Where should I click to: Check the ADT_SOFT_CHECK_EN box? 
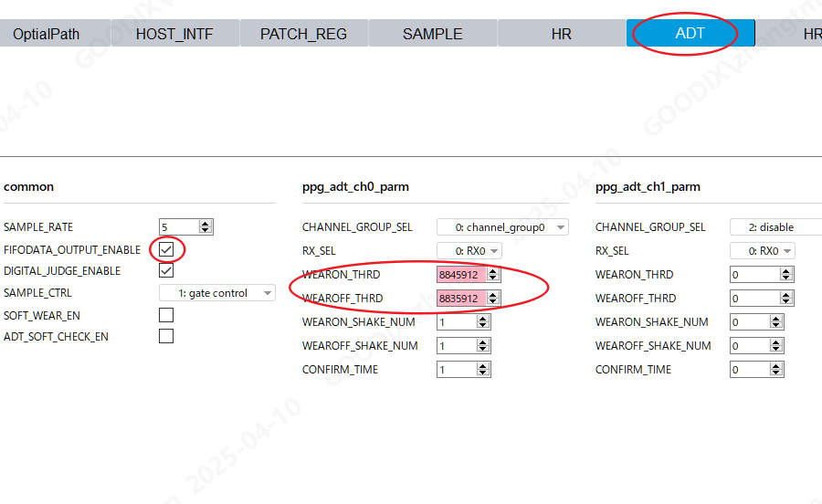pos(166,337)
